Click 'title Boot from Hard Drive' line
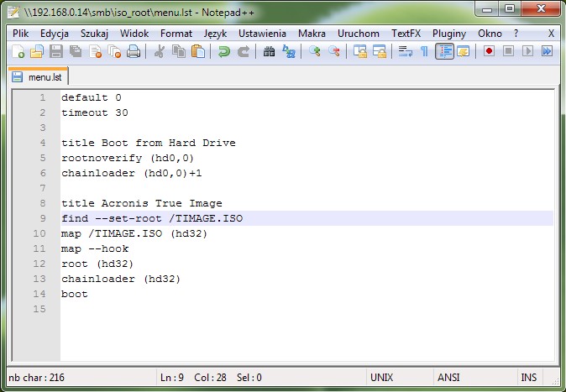The width and height of the screenshot is (566, 392). [149, 143]
